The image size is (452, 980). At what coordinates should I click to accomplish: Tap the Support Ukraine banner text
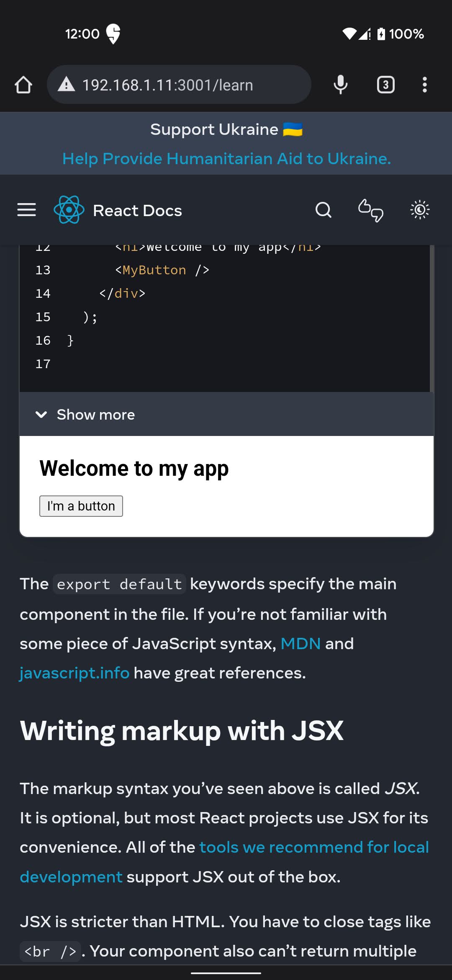point(226,129)
